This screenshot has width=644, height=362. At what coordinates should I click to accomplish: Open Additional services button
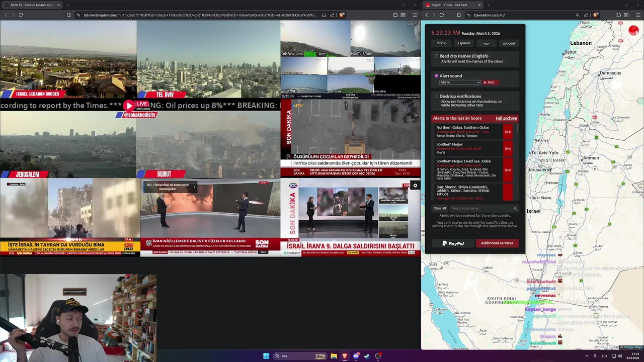click(x=497, y=243)
